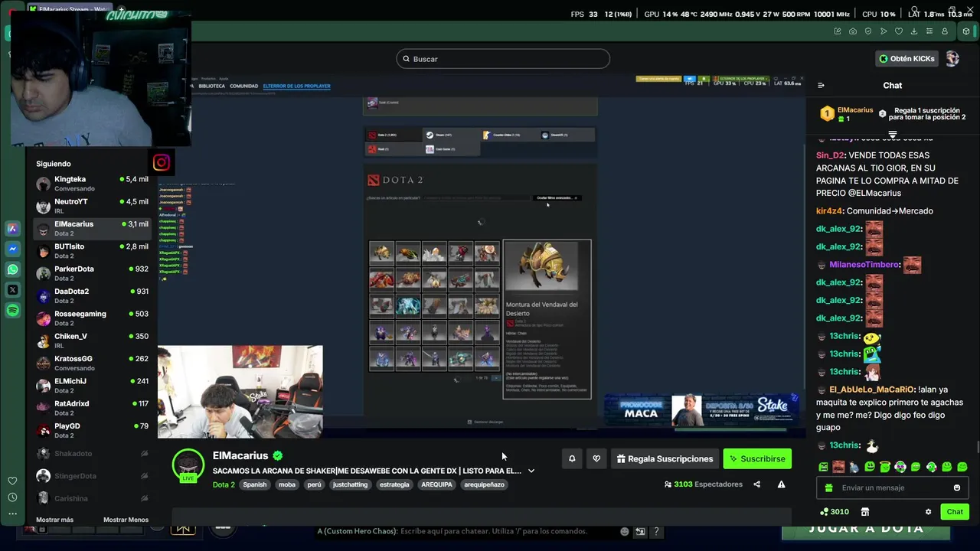The width and height of the screenshot is (980, 551).
Task: Select the AREQUIPA tag
Action: click(x=436, y=484)
